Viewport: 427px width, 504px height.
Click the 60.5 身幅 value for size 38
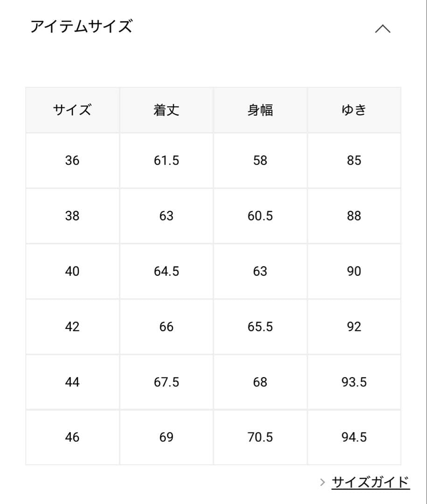(260, 216)
